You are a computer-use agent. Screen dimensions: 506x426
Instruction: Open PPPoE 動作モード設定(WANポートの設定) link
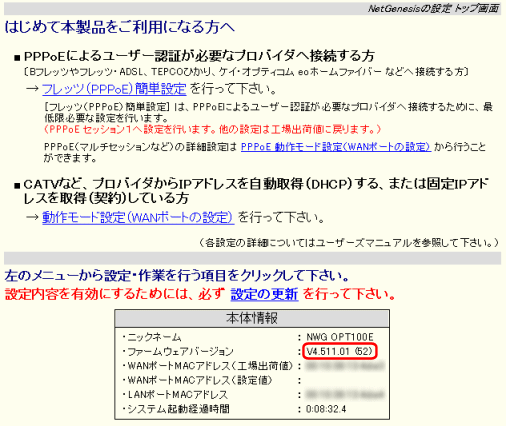[336, 147]
